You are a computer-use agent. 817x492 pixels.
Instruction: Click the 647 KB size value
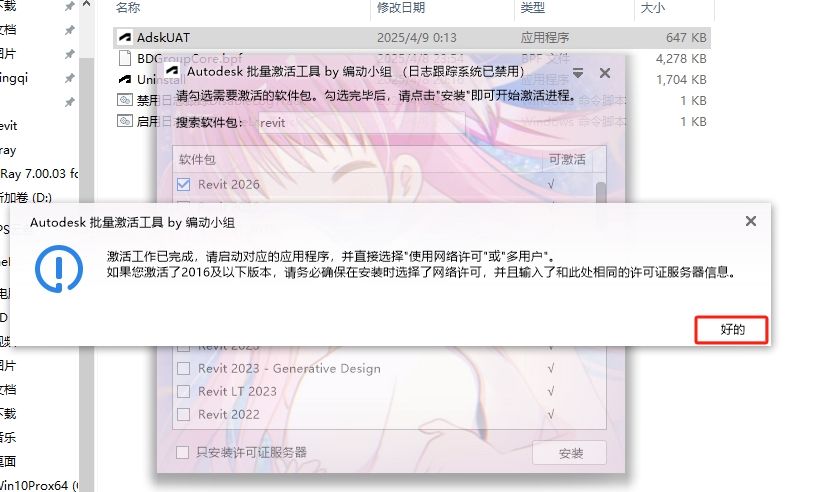coord(686,38)
